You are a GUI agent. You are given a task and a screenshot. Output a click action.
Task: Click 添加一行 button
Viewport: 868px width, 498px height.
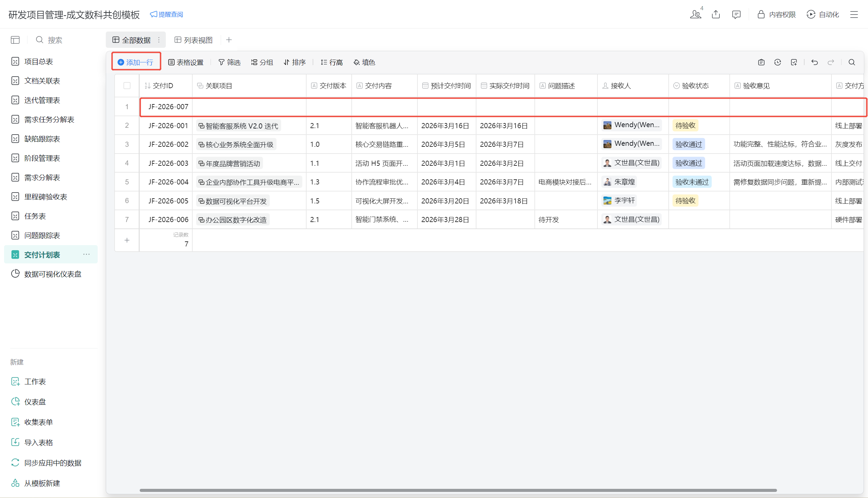(x=136, y=62)
